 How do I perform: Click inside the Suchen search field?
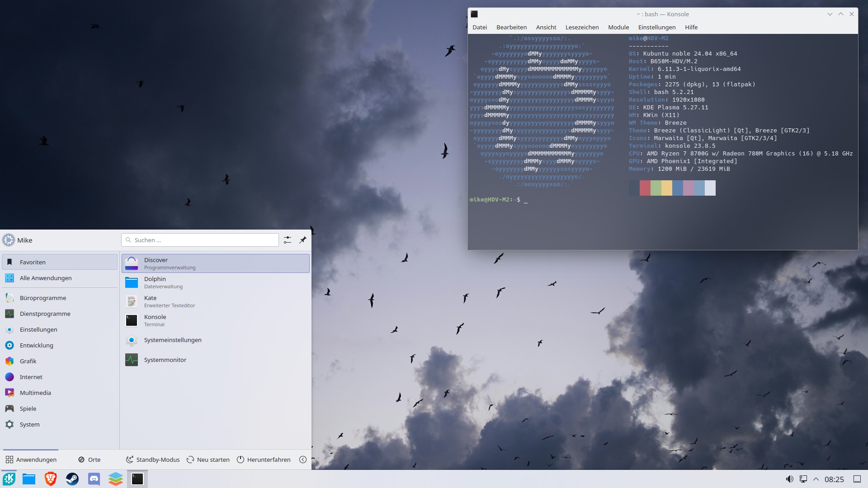(200, 240)
